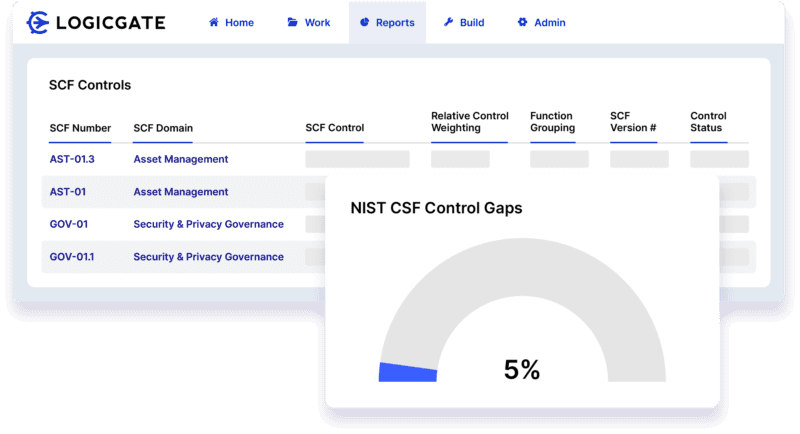Click the Relative Control Weighting header

(470, 122)
